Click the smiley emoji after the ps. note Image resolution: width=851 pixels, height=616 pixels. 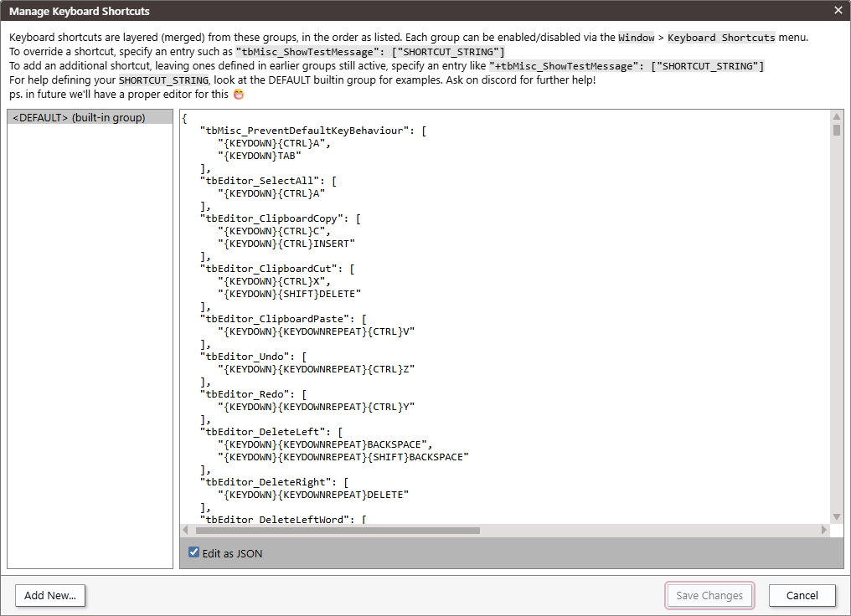[239, 95]
